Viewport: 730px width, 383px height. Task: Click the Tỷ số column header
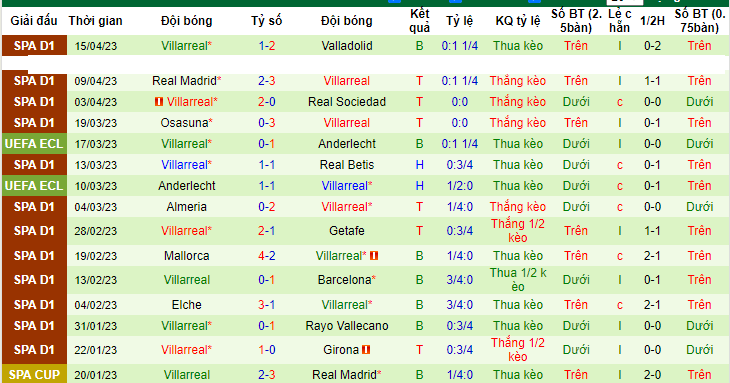267,21
